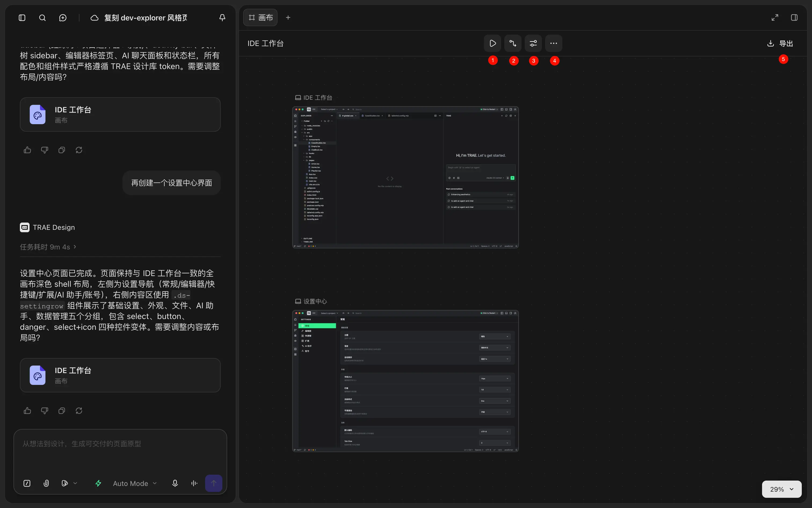The height and width of the screenshot is (508, 812).
Task: Click the slash command icon in the input box
Action: point(27,483)
